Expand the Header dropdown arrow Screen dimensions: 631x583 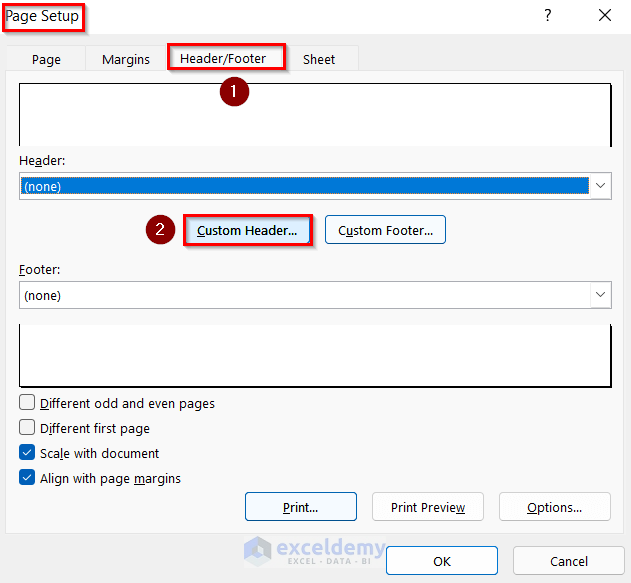click(600, 186)
